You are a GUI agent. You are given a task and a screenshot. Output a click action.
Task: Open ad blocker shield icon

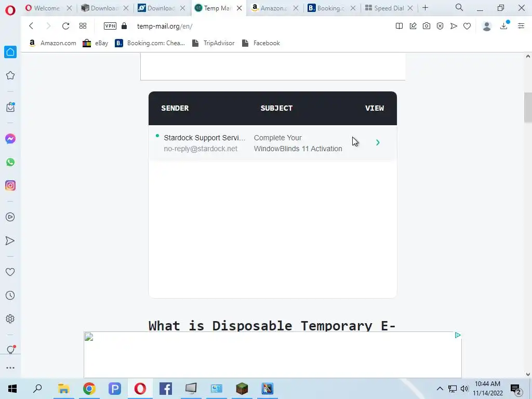point(440,26)
